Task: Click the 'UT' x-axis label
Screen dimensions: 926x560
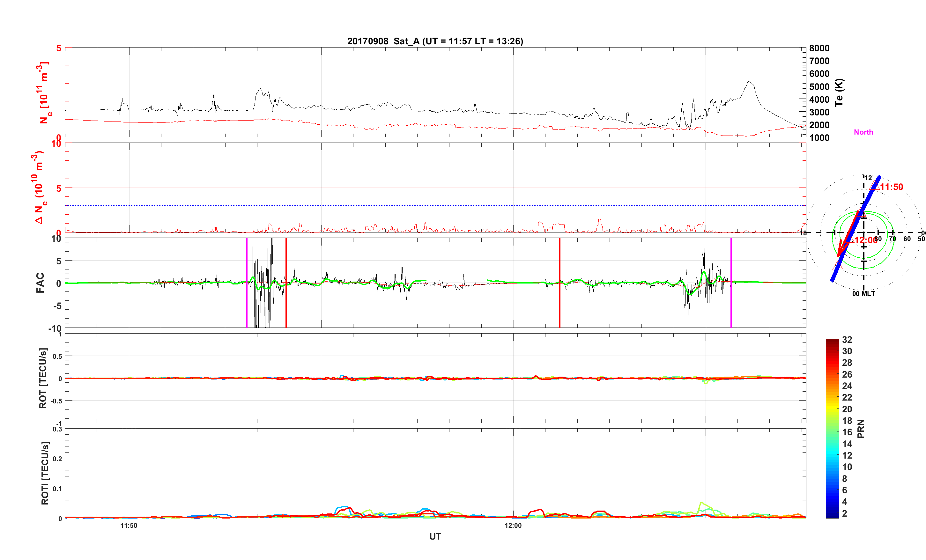Action: (x=435, y=536)
